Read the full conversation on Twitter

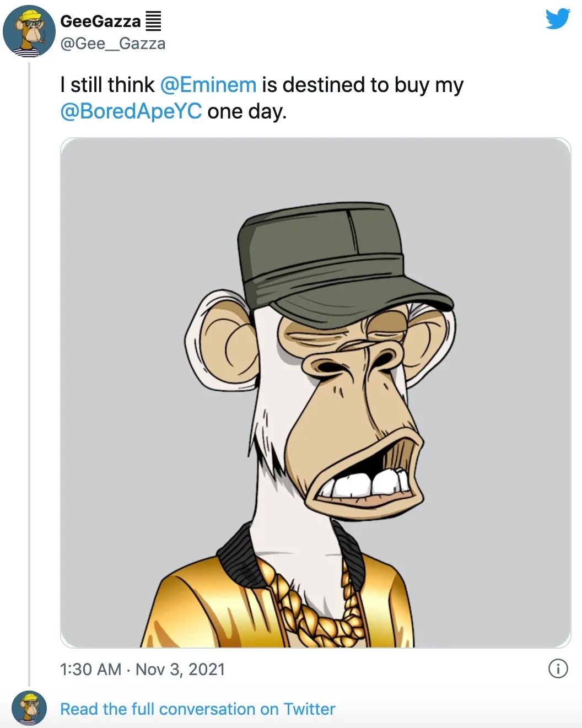[197, 709]
